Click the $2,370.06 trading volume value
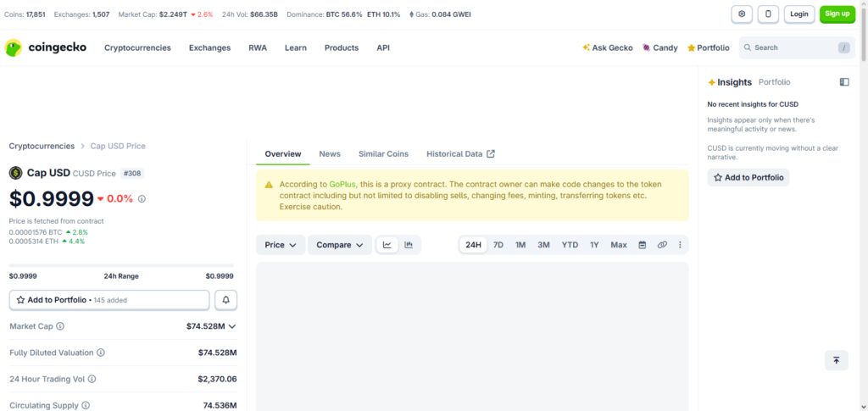The height and width of the screenshot is (411, 868). pos(217,379)
